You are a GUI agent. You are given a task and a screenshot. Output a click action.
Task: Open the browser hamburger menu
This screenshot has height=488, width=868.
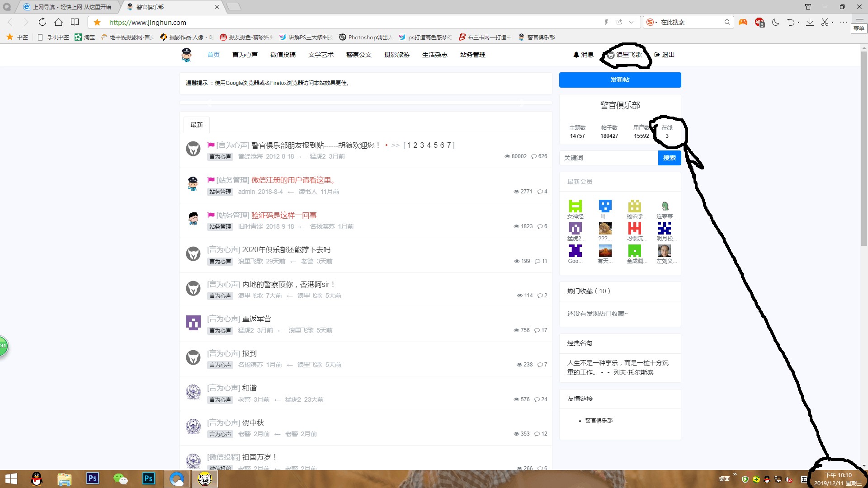pos(859,21)
